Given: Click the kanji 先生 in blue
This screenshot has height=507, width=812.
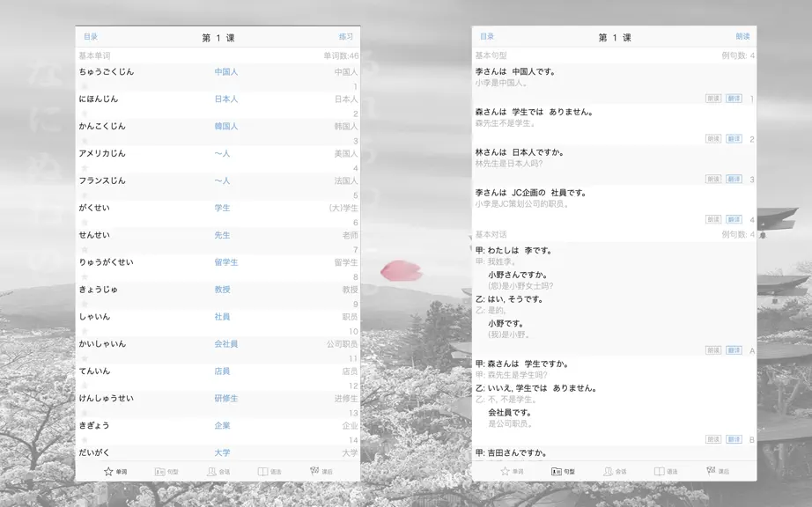Looking at the screenshot, I should [222, 235].
